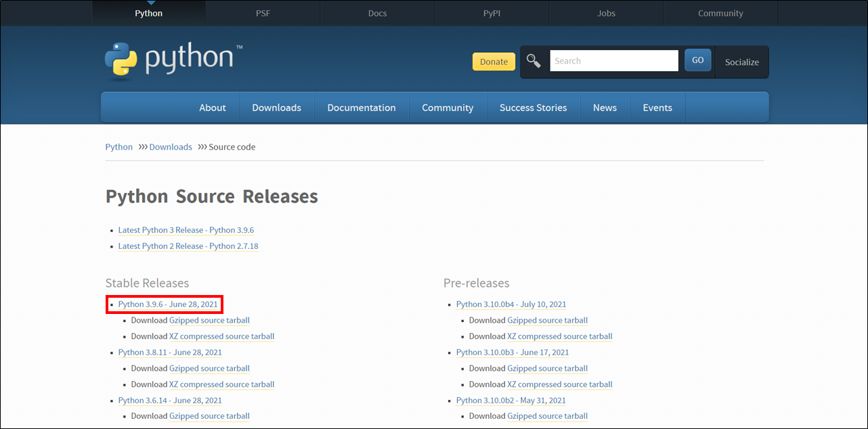Click the Downloads breadcrumb link

point(171,147)
